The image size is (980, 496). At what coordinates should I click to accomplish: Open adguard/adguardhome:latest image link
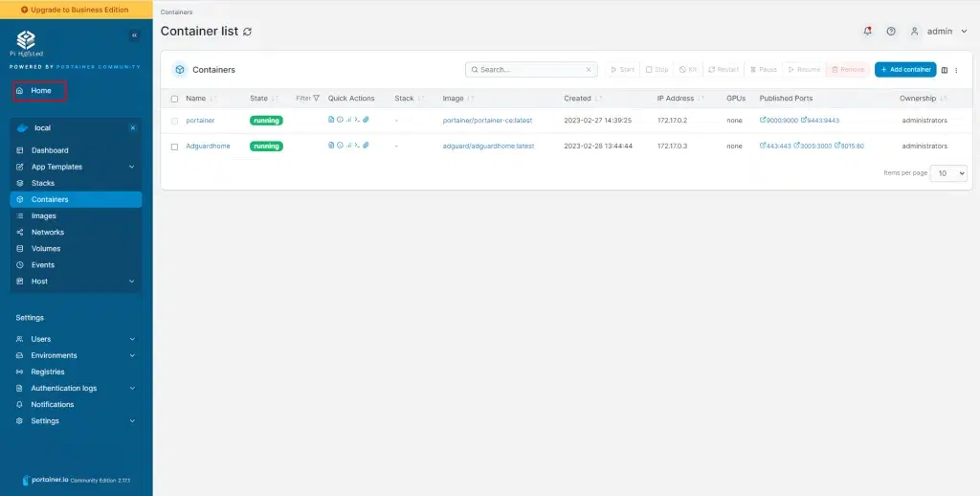click(x=489, y=146)
